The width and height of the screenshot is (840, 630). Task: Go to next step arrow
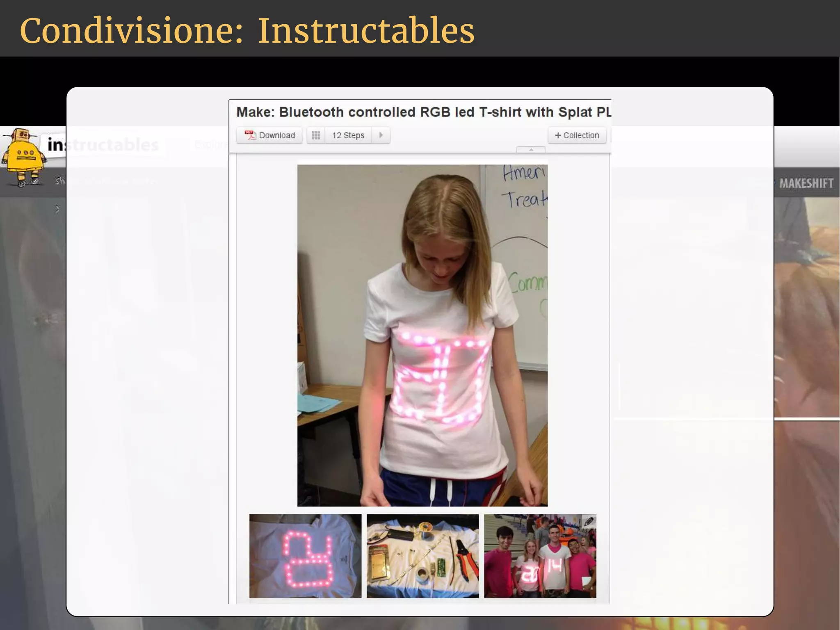click(381, 135)
